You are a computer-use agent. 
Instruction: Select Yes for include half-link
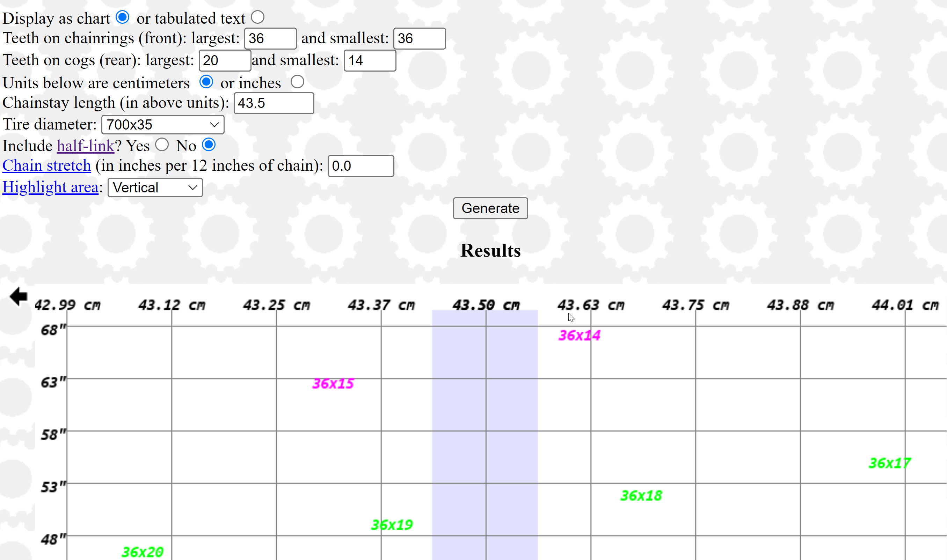click(162, 145)
